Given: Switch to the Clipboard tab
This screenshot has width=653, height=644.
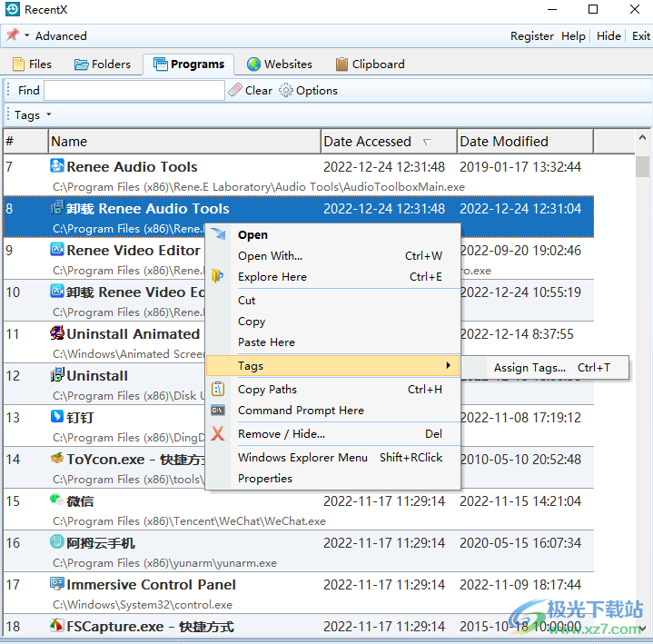Looking at the screenshot, I should [370, 64].
